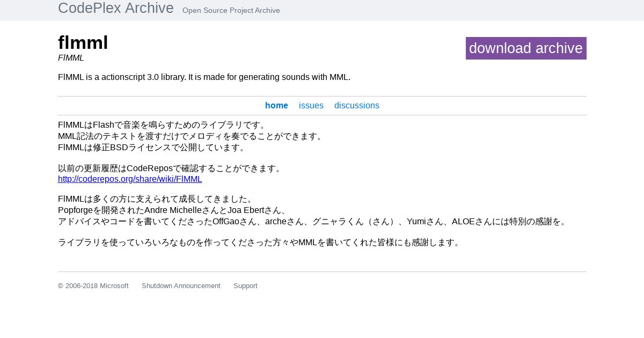Click the download archive button
The image size is (644, 338).
coord(526,48)
